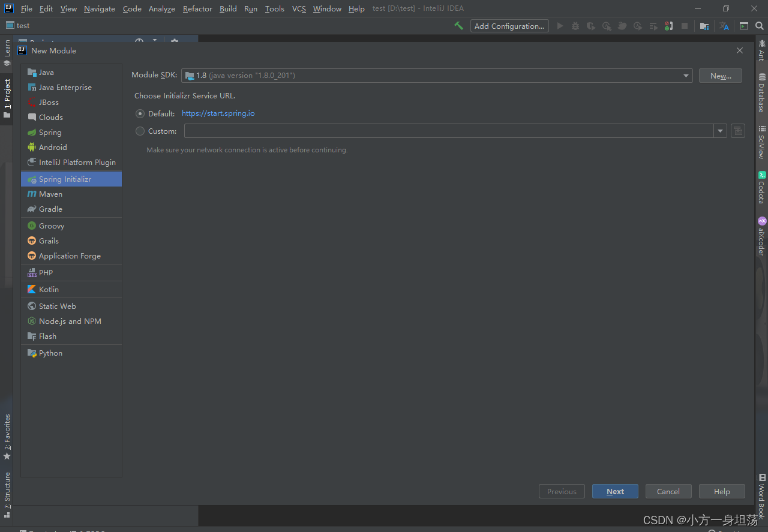Screen dimensions: 768x532
Task: Open the File menu
Action: 26,8
